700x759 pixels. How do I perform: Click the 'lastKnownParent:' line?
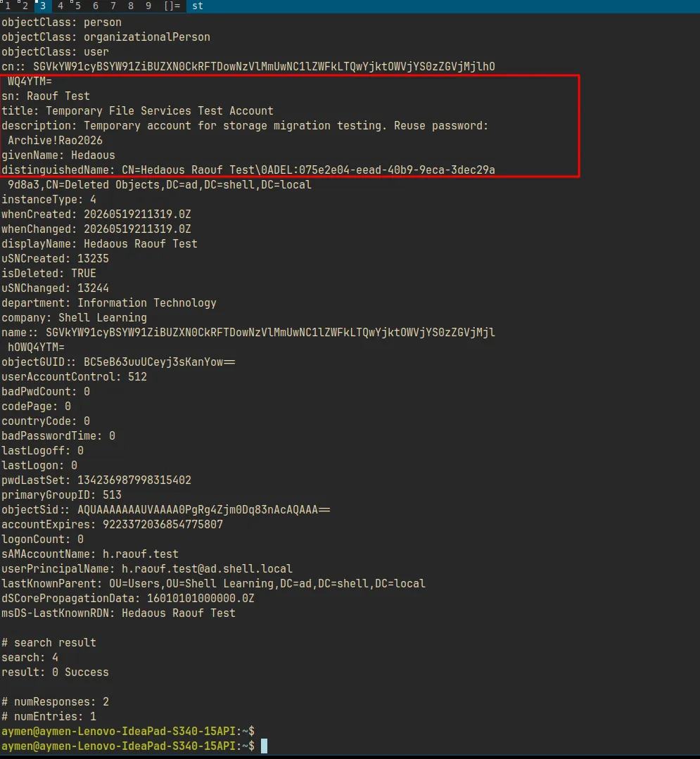[213, 584]
